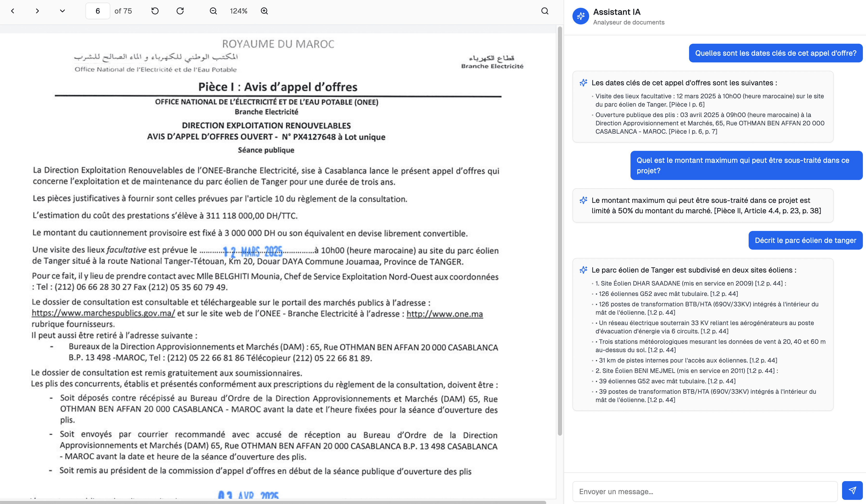Click the 'Analyseur de documents' subtitle
The image size is (866, 504).
click(628, 22)
